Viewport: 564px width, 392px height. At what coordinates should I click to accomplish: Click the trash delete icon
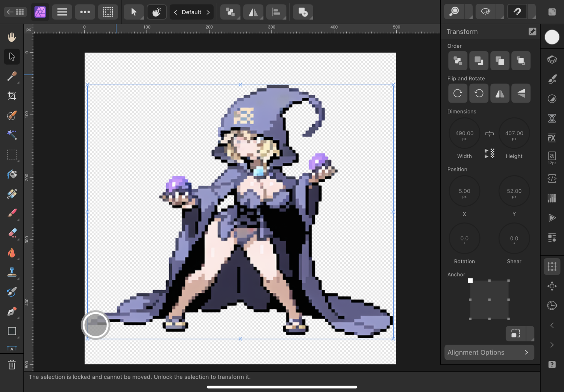tap(12, 365)
